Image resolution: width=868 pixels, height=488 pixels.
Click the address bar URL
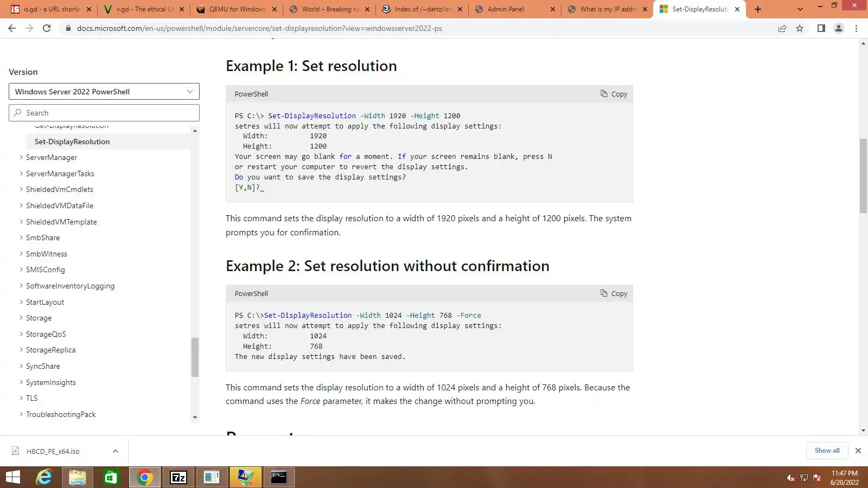pyautogui.click(x=259, y=28)
